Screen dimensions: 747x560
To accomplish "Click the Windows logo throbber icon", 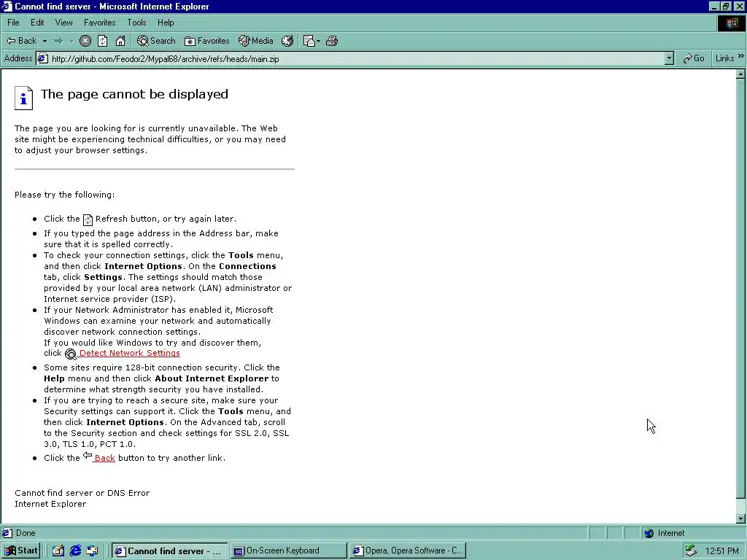I will click(x=731, y=23).
